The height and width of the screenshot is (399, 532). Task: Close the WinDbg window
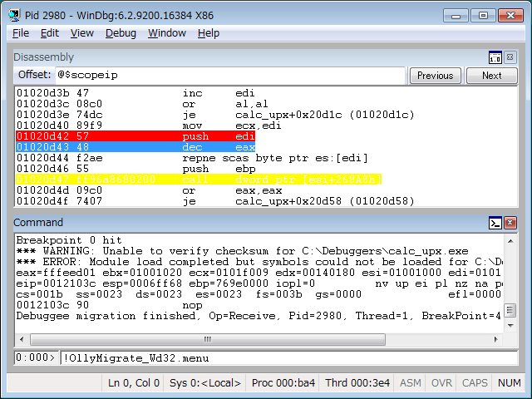click(511, 16)
